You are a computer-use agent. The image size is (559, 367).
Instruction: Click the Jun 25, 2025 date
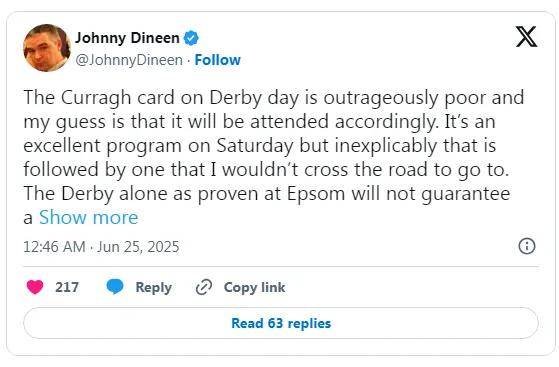click(138, 247)
